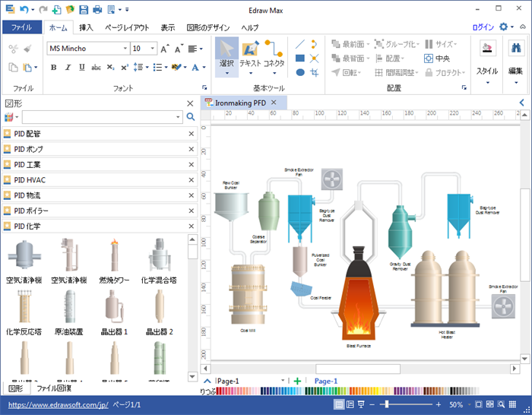Select the rectangle drawing tool
The image size is (532, 415).
[x=300, y=58]
